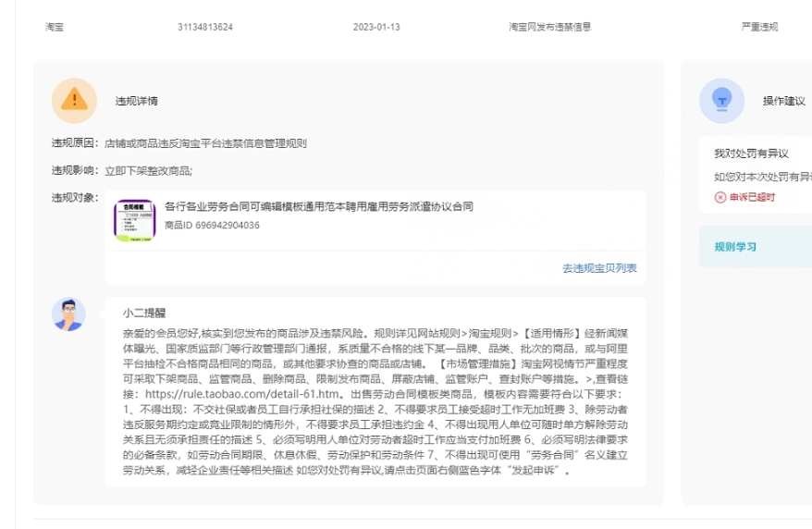This screenshot has width=812, height=529.
Task: Click the 小二 customer service avatar
Action: 68,314
